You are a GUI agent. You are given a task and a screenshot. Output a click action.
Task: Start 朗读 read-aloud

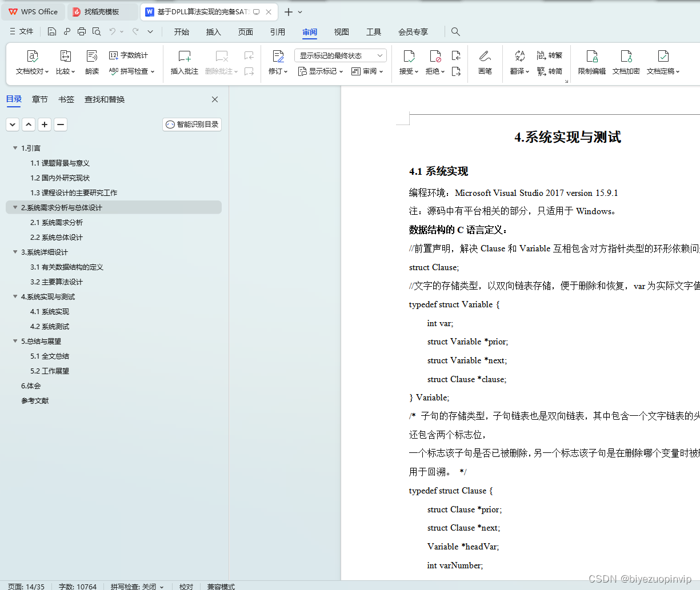(x=91, y=63)
